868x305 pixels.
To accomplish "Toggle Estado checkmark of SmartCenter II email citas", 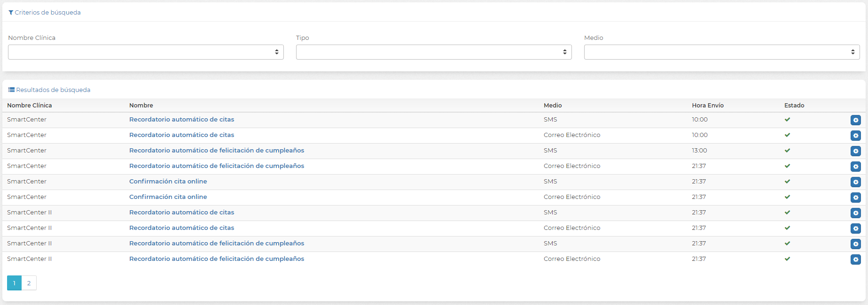I will pos(787,228).
